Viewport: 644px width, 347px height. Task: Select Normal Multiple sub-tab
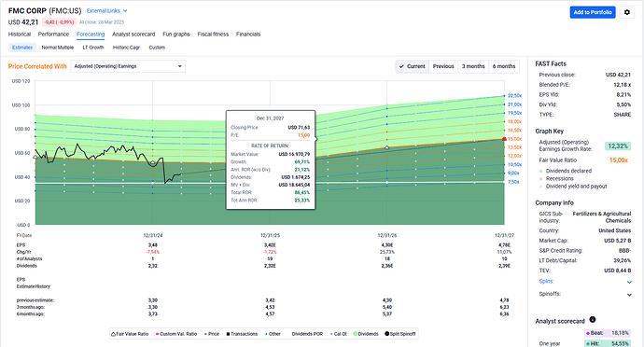[x=58, y=48]
